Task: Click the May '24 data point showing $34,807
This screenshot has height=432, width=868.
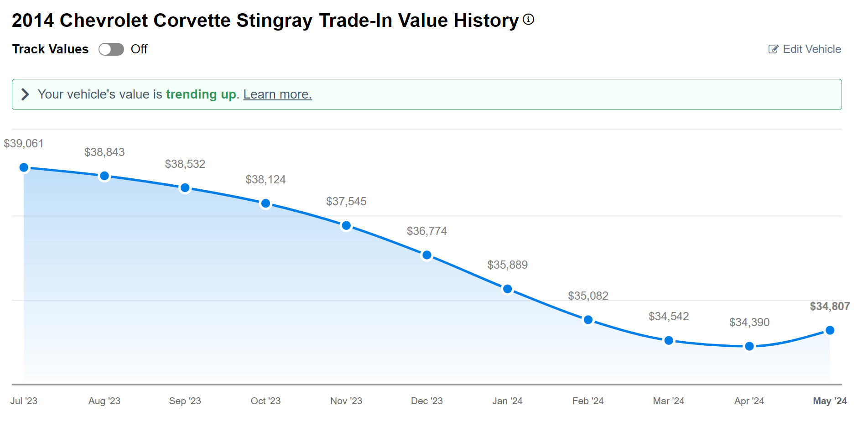Action: (x=829, y=330)
